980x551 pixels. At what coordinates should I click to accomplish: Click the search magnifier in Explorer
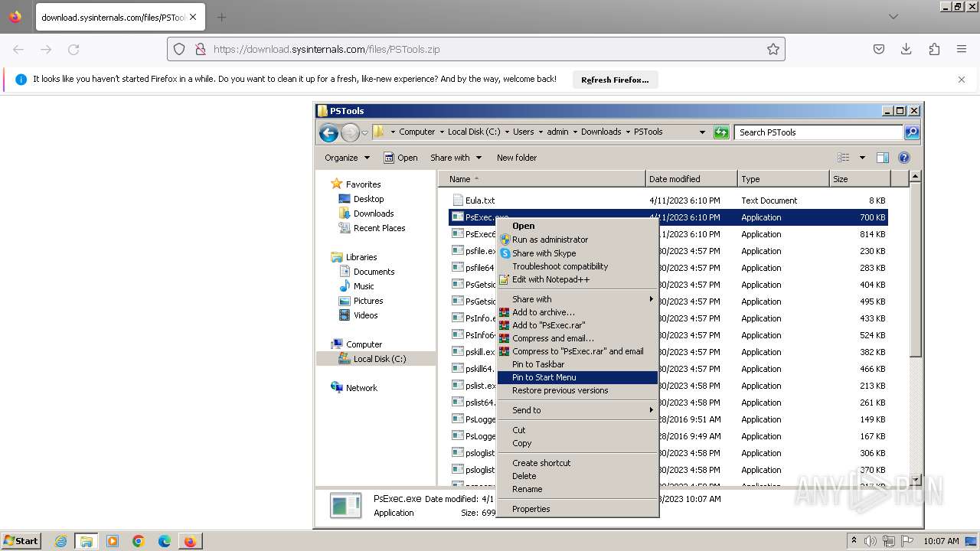911,132
